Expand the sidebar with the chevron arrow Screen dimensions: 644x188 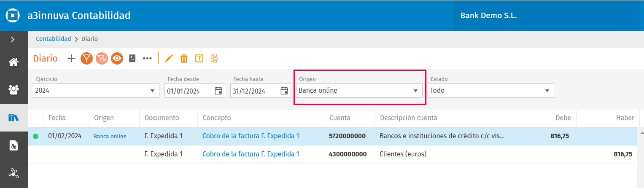click(13, 39)
